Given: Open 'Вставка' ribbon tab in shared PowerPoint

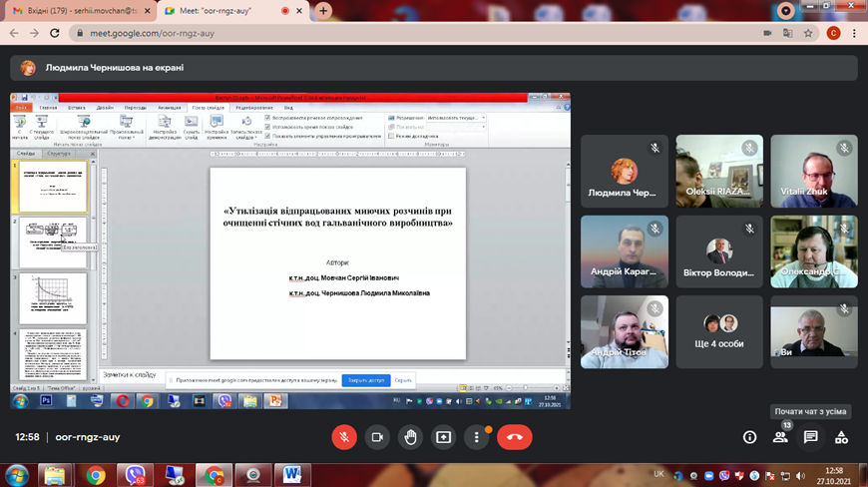Looking at the screenshot, I should point(77,108).
